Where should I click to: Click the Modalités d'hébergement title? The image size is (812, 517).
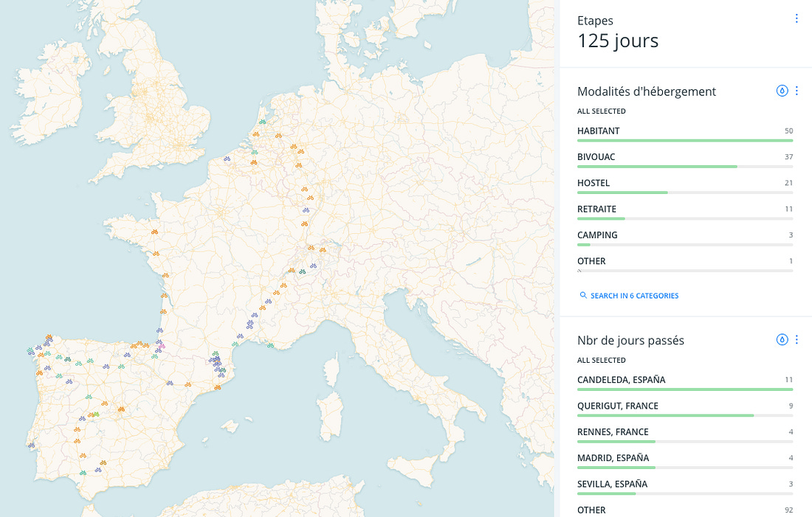647,91
